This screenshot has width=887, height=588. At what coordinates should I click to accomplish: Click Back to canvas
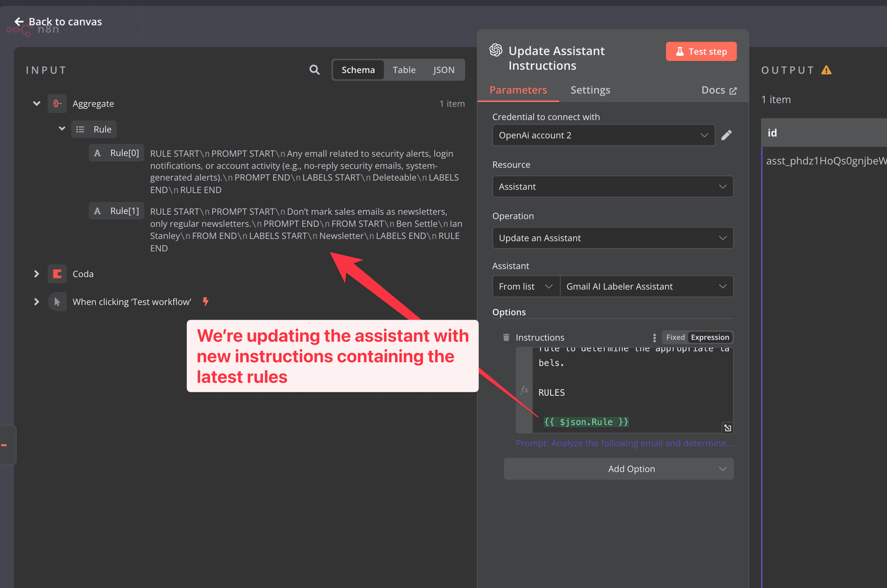pyautogui.click(x=58, y=22)
